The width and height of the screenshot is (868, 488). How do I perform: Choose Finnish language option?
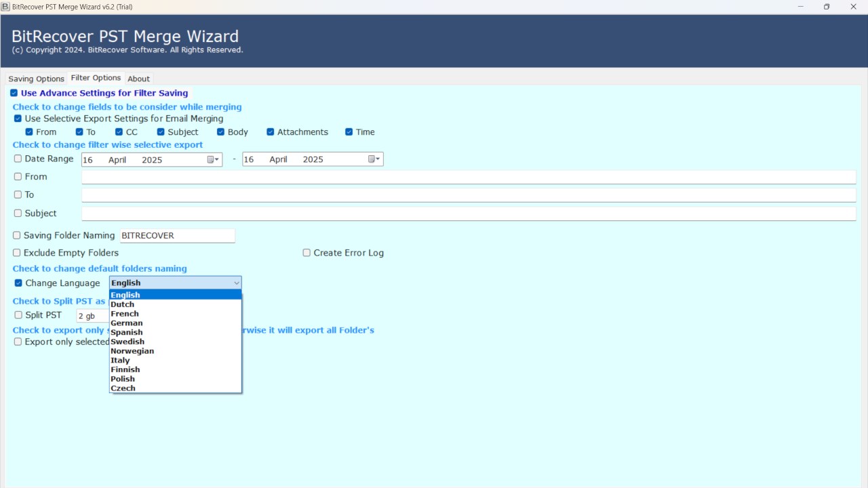(x=176, y=369)
